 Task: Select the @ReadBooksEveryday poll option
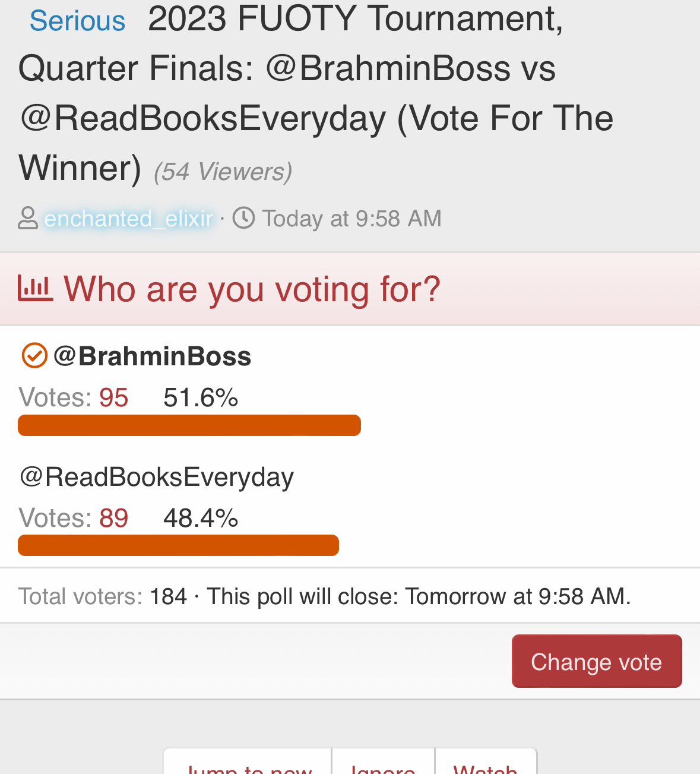tap(157, 477)
